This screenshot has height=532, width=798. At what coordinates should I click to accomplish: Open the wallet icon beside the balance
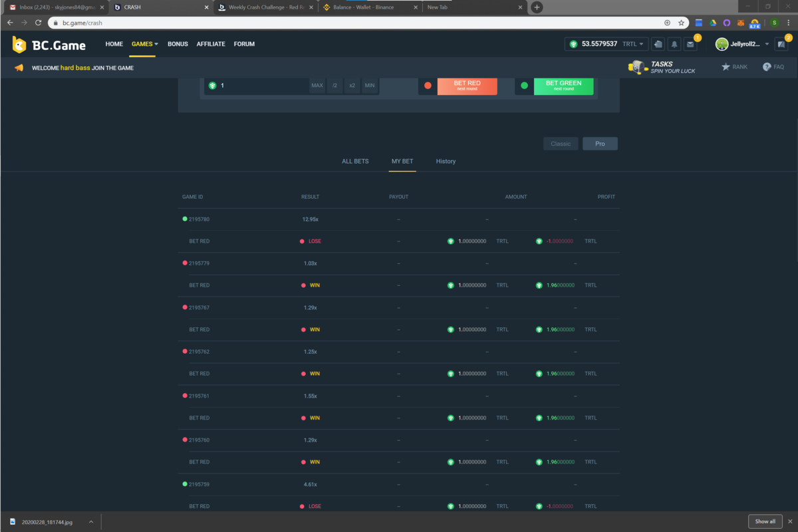tap(658, 44)
